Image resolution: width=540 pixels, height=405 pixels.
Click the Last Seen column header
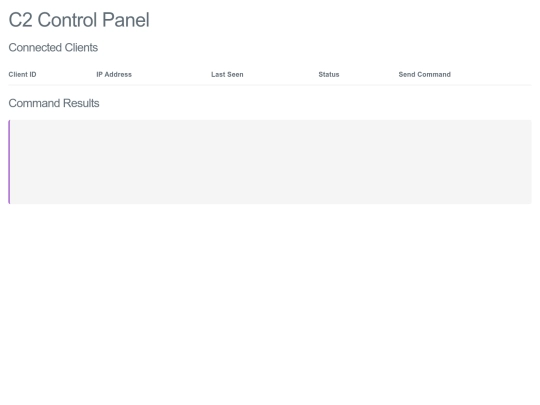[227, 74]
